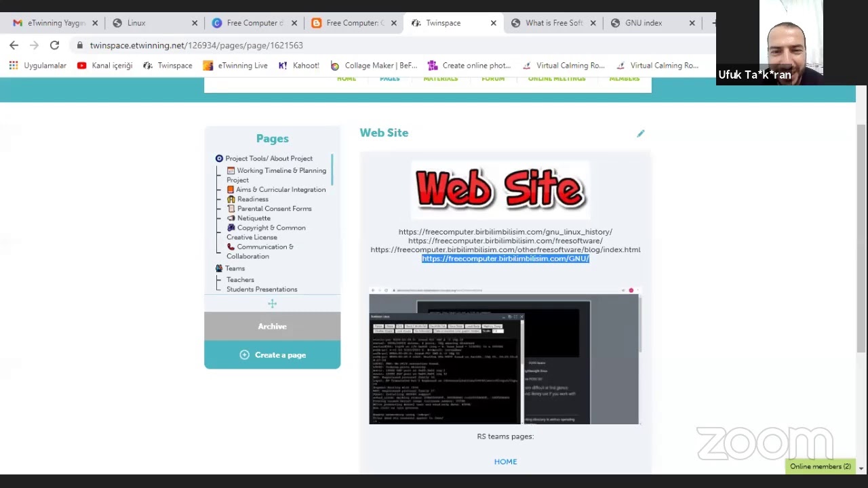
Task: Go back with the browser back arrow
Action: [x=14, y=45]
